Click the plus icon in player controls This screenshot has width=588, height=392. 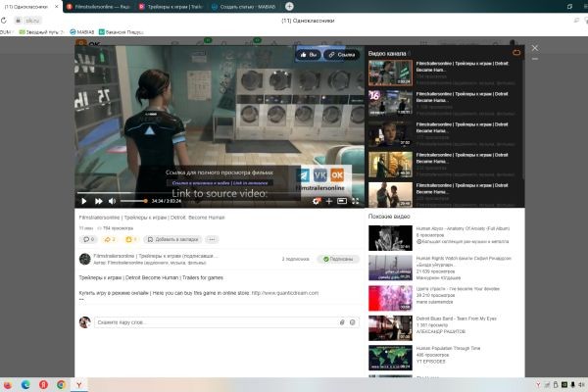tap(329, 201)
